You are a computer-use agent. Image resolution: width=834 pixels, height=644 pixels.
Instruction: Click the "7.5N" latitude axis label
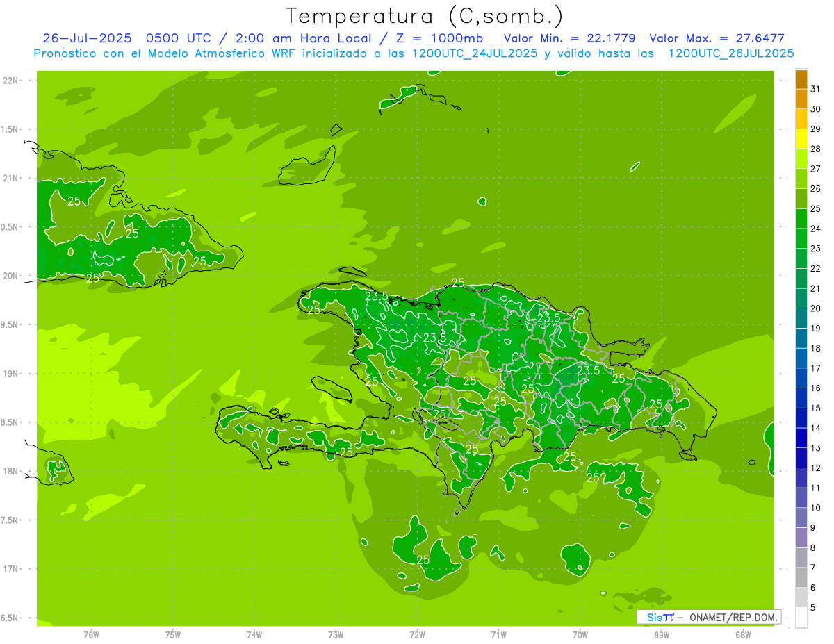click(10, 520)
